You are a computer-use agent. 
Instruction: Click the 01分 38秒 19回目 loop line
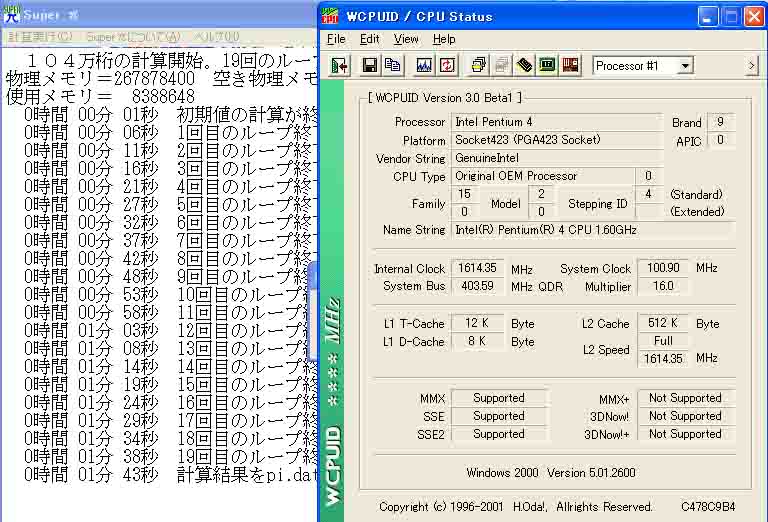pyautogui.click(x=171, y=456)
